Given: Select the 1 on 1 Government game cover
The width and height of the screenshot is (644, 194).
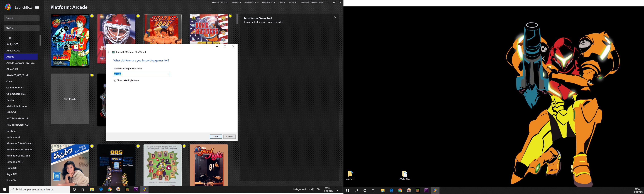Looking at the screenshot, I should pos(70,41).
